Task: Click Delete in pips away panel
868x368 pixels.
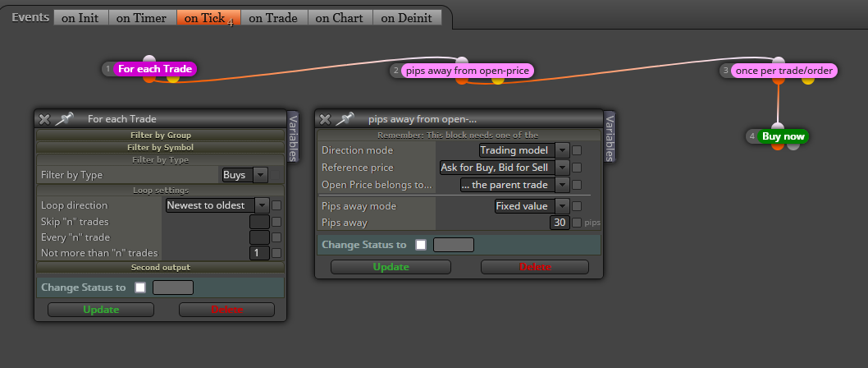Action: tap(535, 267)
